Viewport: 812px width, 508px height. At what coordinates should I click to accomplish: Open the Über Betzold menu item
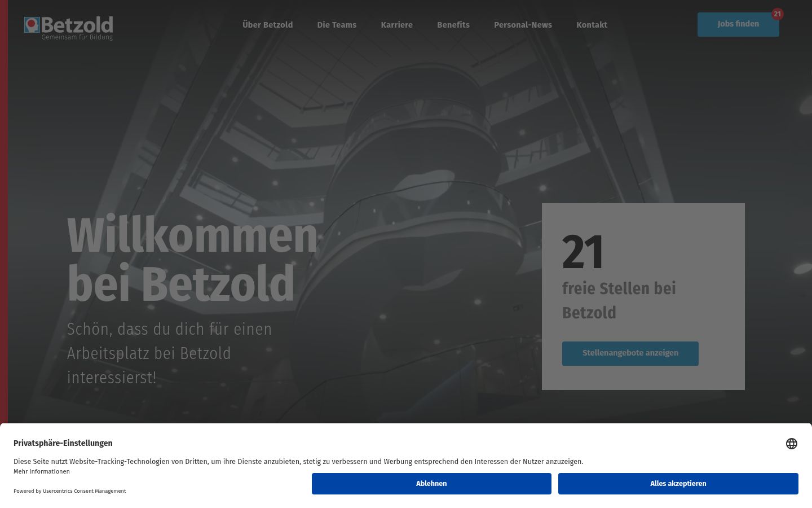pyautogui.click(x=267, y=25)
